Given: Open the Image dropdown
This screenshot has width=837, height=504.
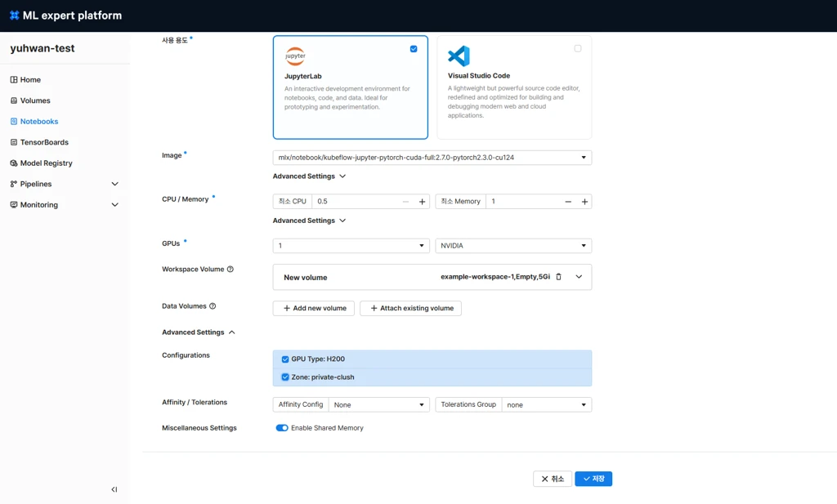Looking at the screenshot, I should (x=432, y=158).
